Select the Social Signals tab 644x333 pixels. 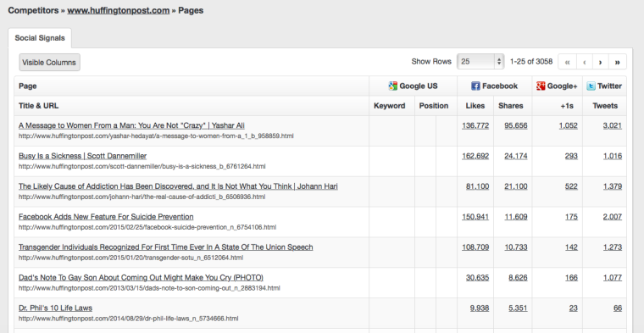coord(40,38)
